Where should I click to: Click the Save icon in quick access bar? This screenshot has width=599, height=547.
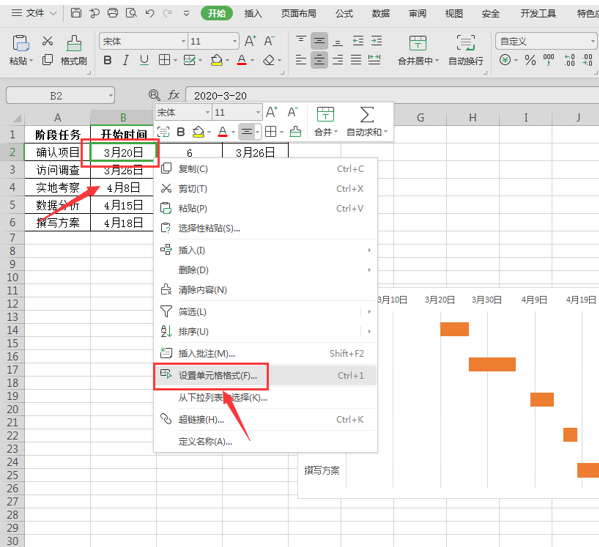click(76, 13)
